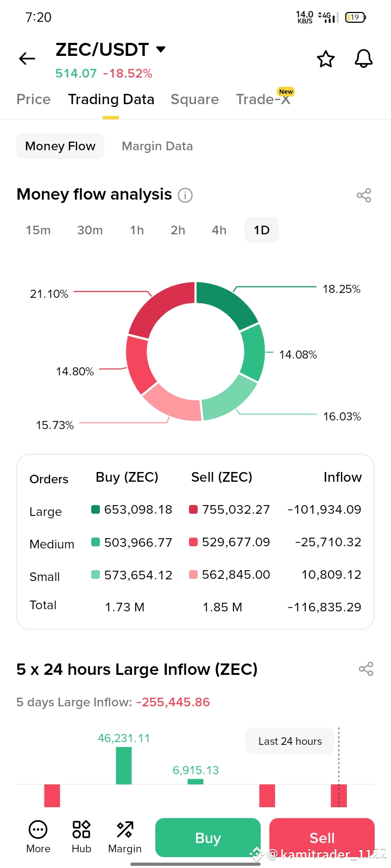The image size is (391, 868).
Task: Share the 5 x 24 hours Large Inflow chart
Action: click(x=366, y=669)
